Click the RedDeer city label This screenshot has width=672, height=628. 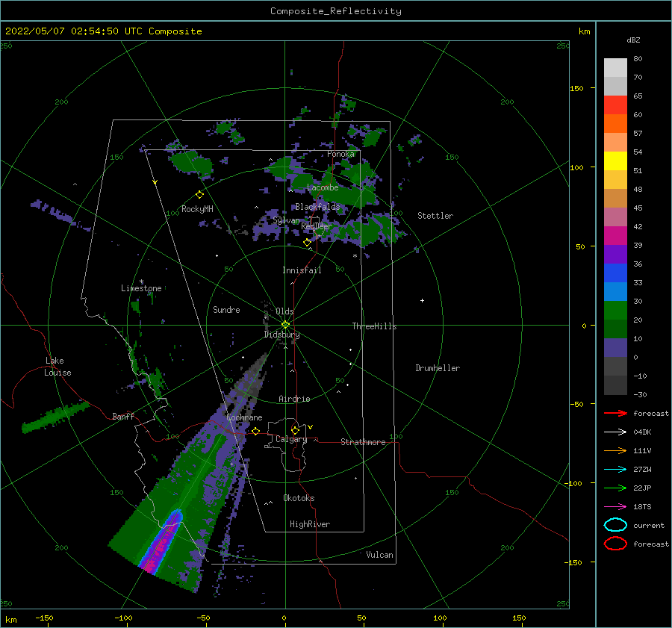point(317,226)
